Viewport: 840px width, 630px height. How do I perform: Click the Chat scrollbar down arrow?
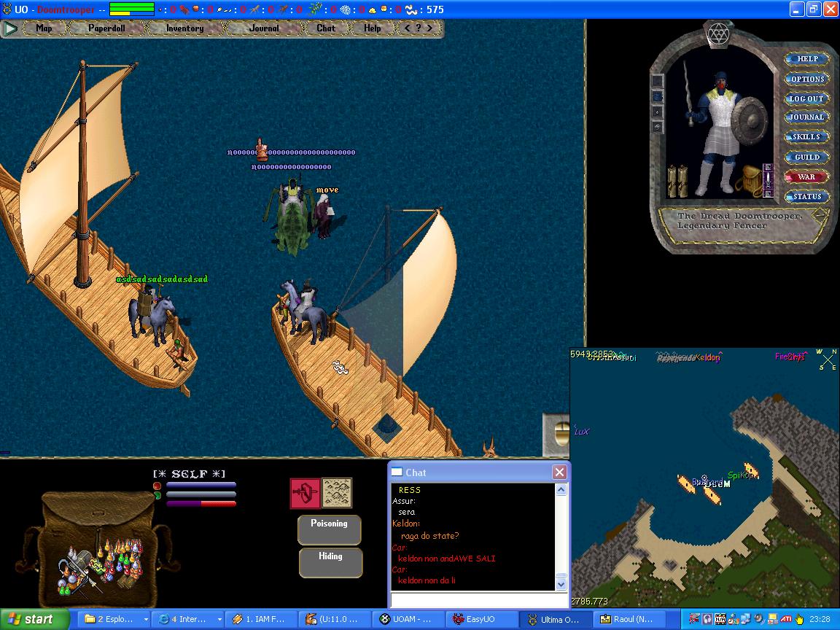561,584
